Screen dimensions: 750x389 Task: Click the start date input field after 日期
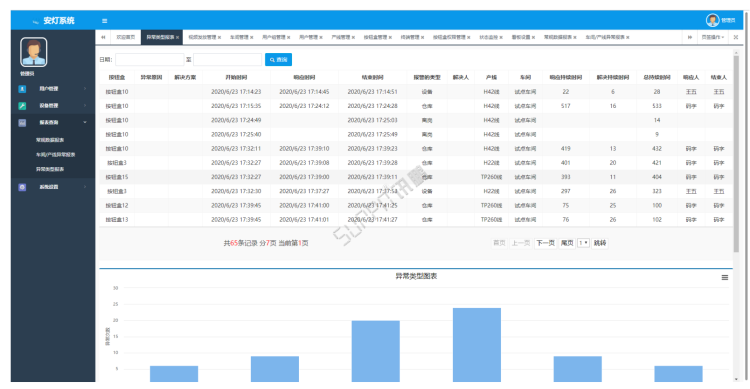point(150,59)
